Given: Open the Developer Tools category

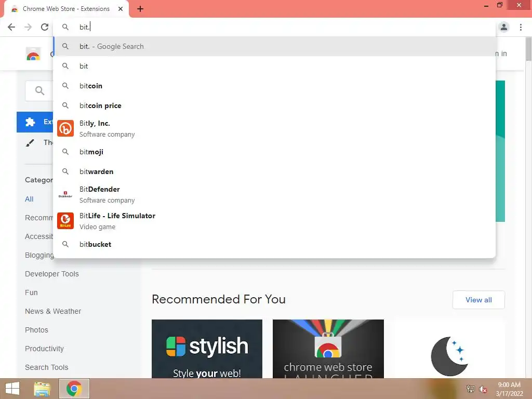Looking at the screenshot, I should click(52, 274).
